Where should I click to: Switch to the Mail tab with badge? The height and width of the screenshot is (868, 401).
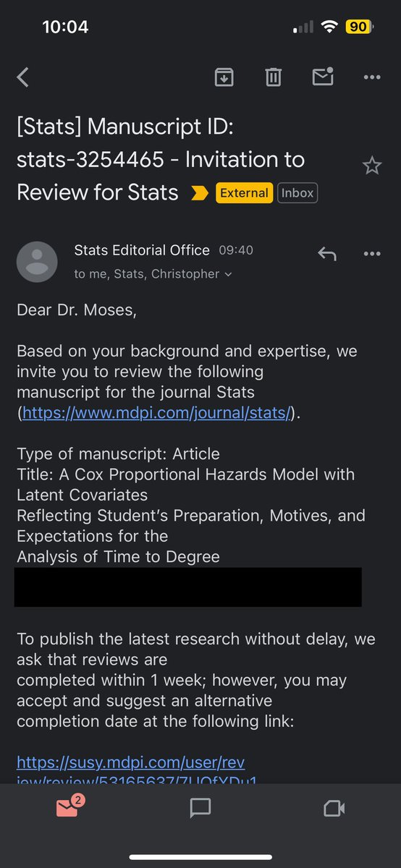68,807
